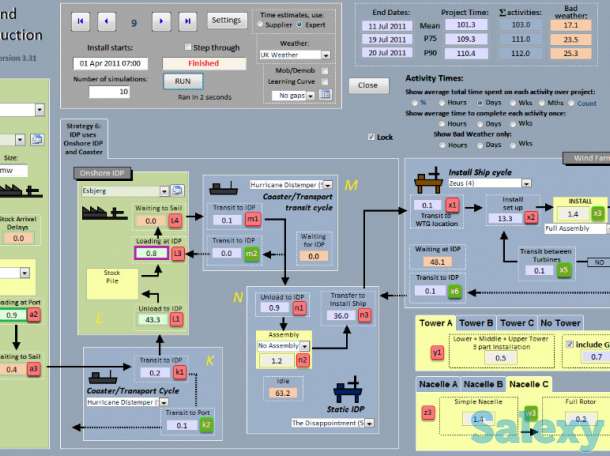Open Zeus (4) install ship dropdown
Image resolution: width=610 pixels, height=456 pixels.
click(526, 183)
